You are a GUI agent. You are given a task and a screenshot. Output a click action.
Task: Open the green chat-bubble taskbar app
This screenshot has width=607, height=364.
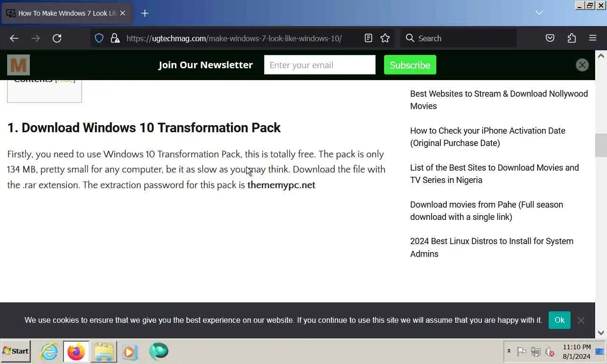[x=158, y=352]
